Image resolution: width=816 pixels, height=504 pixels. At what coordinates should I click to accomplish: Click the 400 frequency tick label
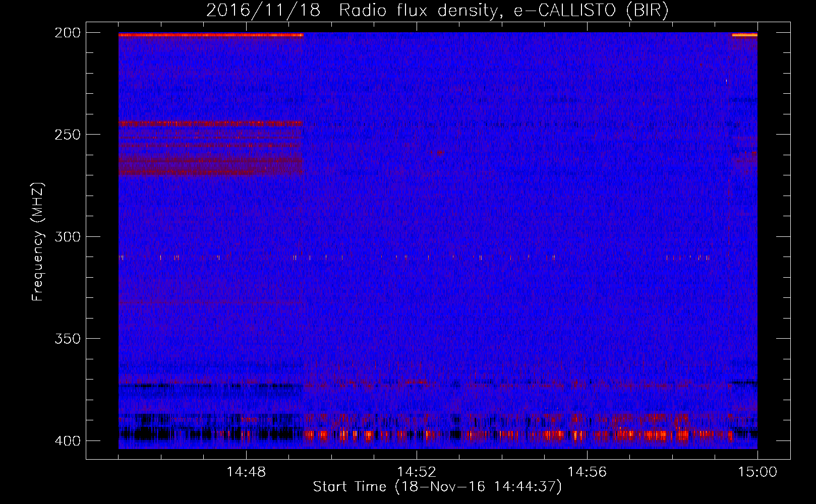[67, 441]
